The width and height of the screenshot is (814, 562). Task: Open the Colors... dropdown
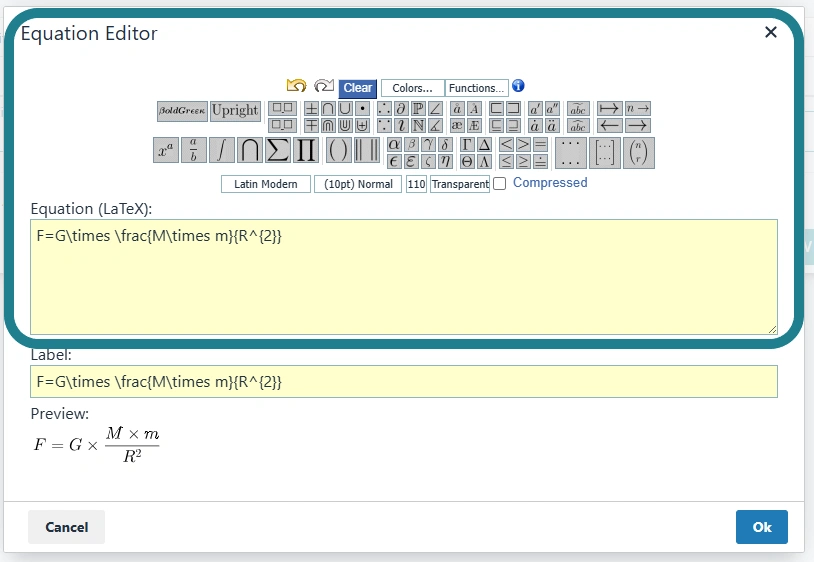pyautogui.click(x=413, y=88)
